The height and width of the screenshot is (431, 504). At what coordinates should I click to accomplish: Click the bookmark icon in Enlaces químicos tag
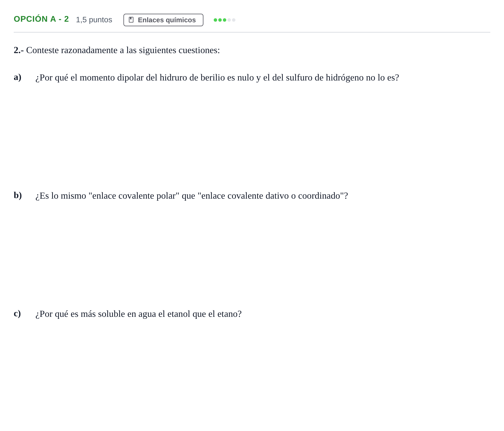[131, 20]
